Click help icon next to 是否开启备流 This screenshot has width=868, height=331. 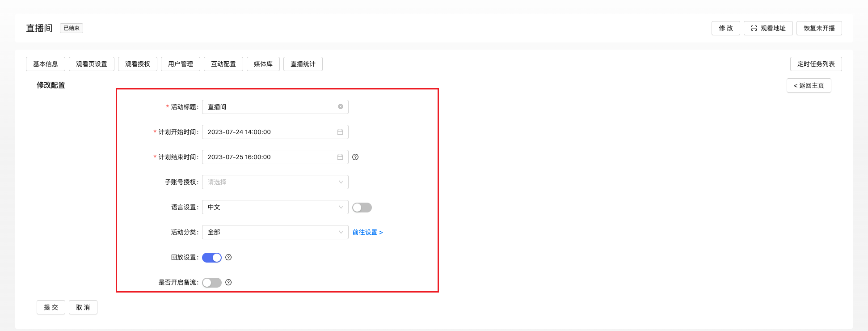pos(228,282)
